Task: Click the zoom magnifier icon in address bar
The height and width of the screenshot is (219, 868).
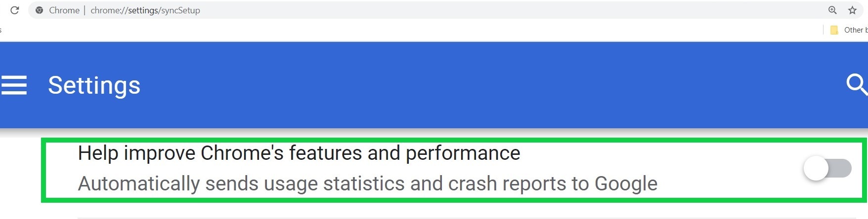Action: click(832, 10)
